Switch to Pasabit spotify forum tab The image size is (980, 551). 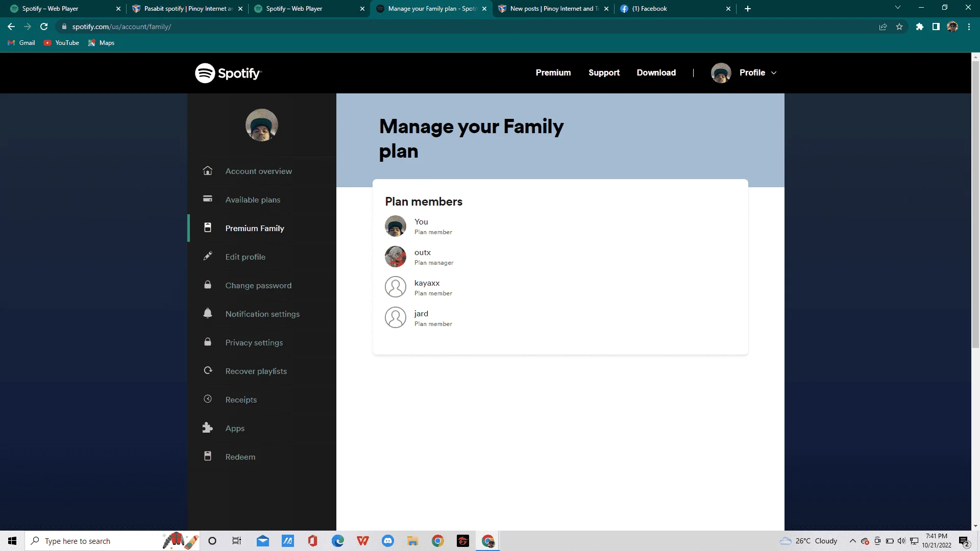[x=186, y=9]
